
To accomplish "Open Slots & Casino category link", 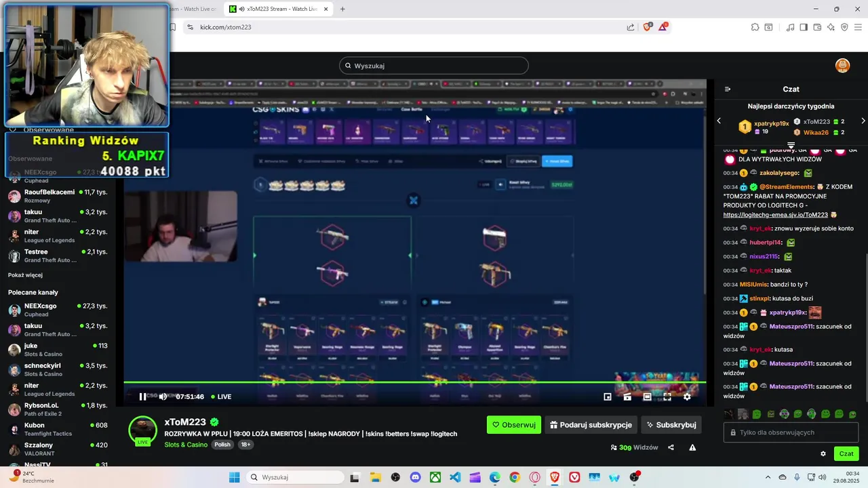I will 186,445.
